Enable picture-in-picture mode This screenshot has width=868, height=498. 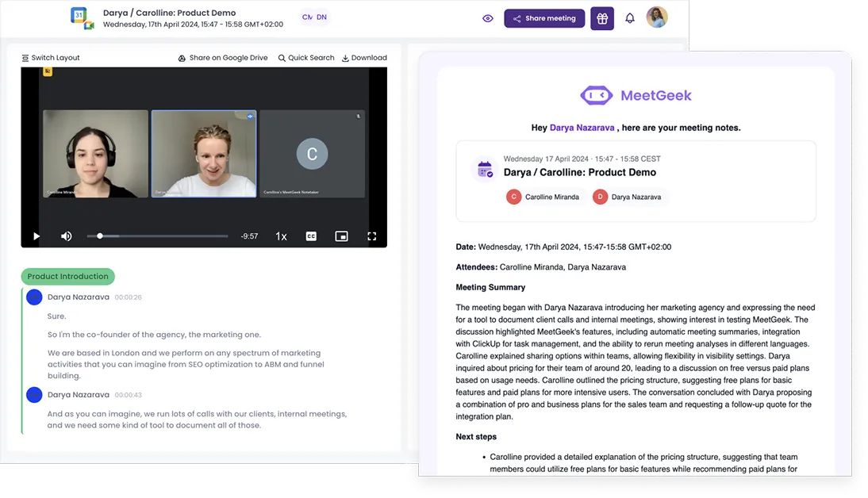coord(341,236)
